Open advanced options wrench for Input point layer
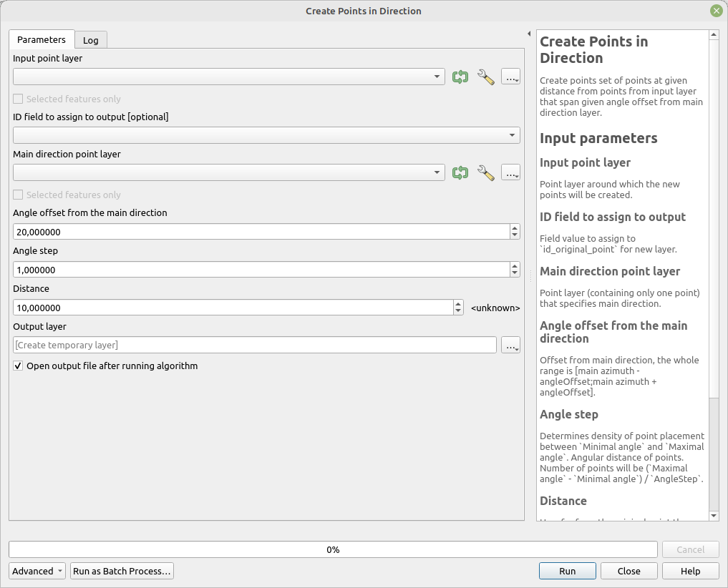Screen dimensions: 728x588 coord(485,77)
